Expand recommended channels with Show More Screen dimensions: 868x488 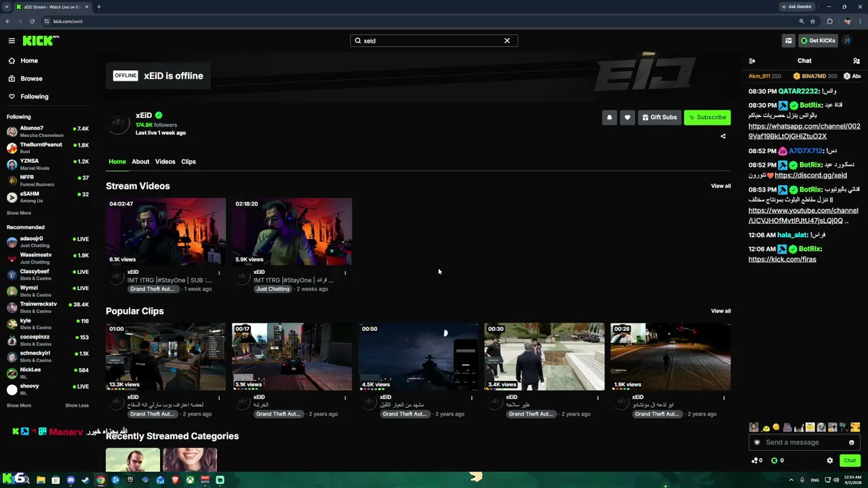point(19,405)
